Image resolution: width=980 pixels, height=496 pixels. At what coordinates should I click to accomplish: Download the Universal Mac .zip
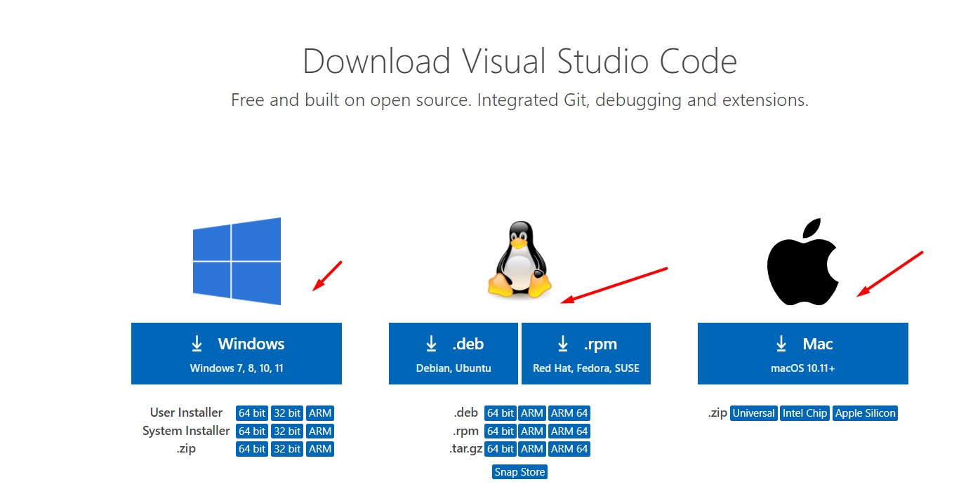(x=753, y=413)
